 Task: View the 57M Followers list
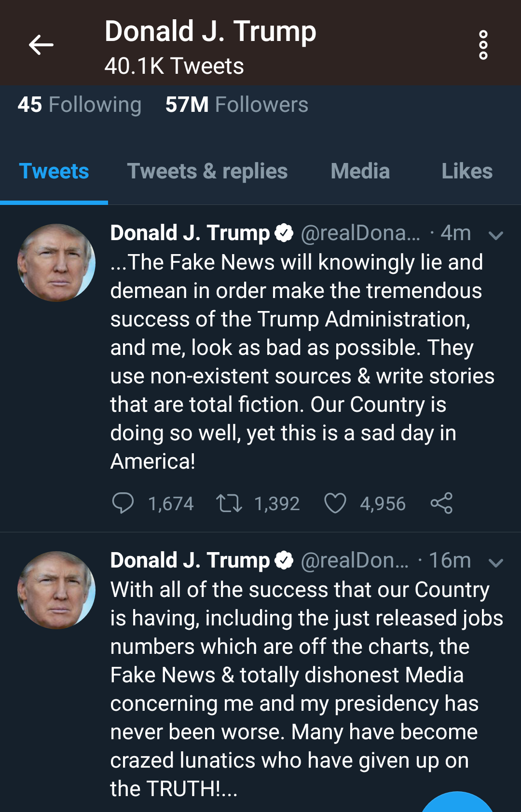236,105
